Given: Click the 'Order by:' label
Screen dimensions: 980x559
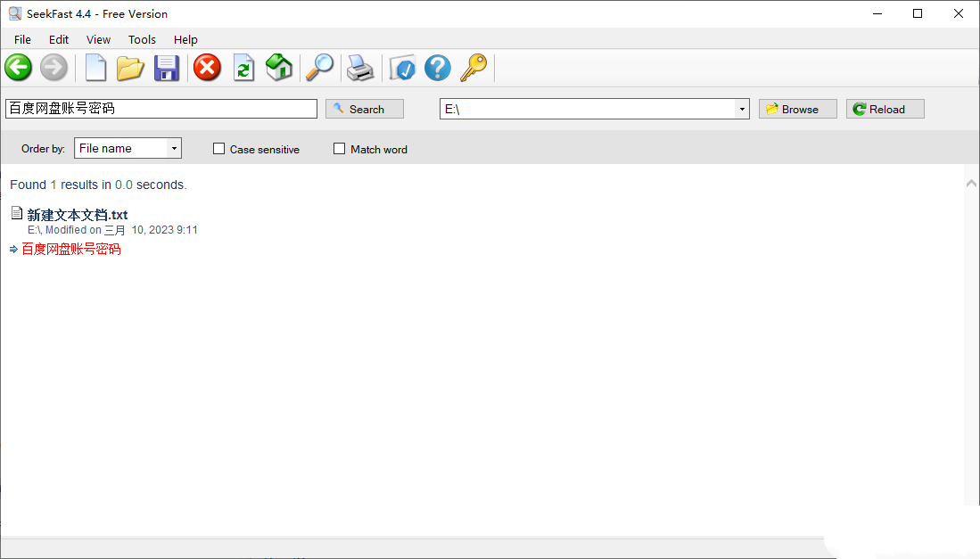Looking at the screenshot, I should coord(43,149).
